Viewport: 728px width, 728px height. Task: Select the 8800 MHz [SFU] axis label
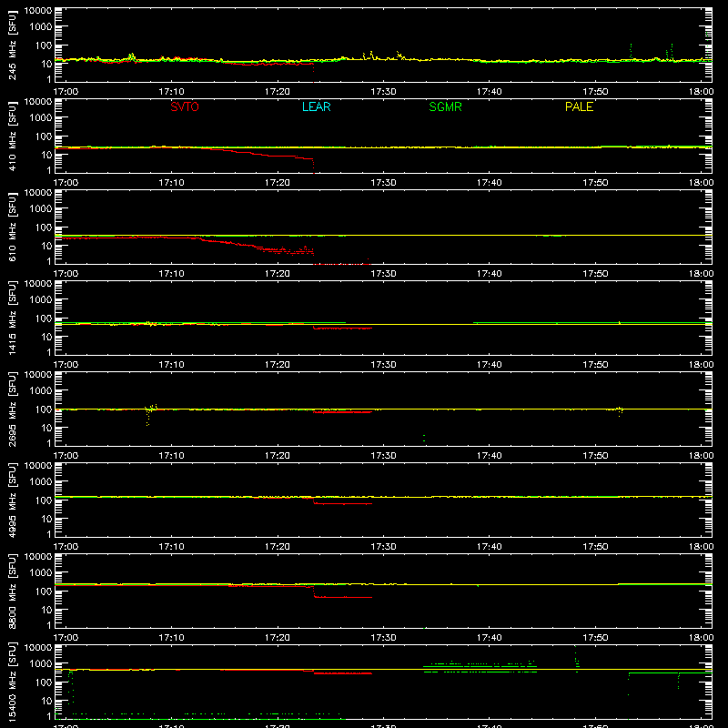13,591
